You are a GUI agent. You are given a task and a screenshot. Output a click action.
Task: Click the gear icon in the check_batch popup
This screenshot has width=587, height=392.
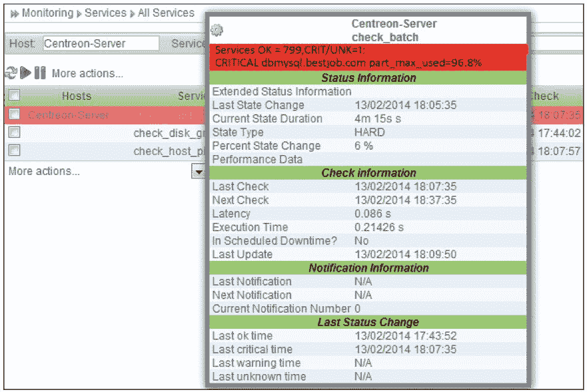click(217, 30)
